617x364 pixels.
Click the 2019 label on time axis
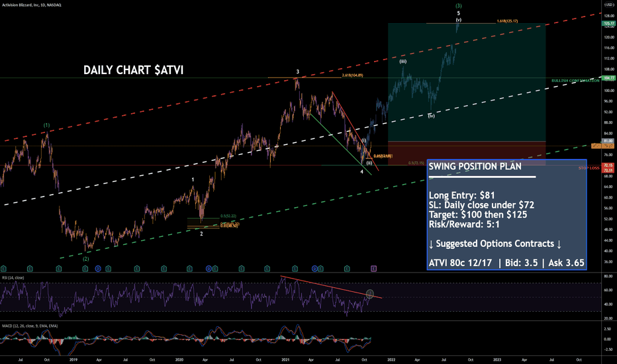(x=73, y=359)
